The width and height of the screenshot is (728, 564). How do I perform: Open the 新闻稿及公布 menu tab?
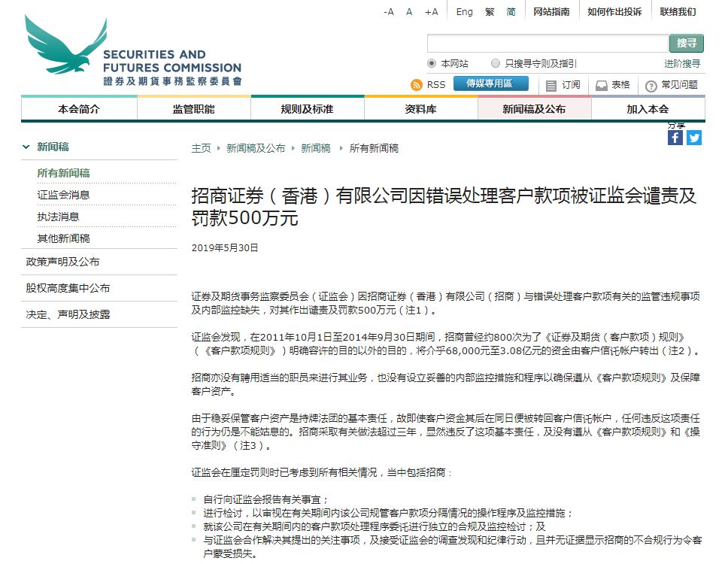tap(534, 109)
